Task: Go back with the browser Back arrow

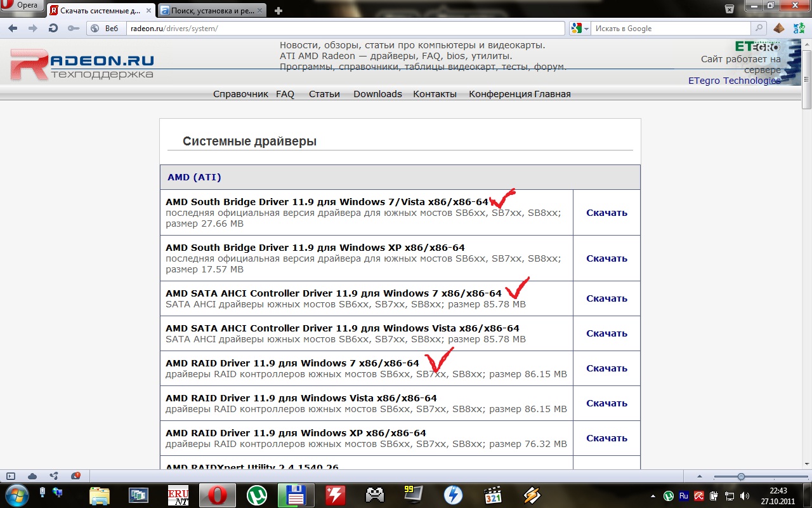Action: coord(13,29)
